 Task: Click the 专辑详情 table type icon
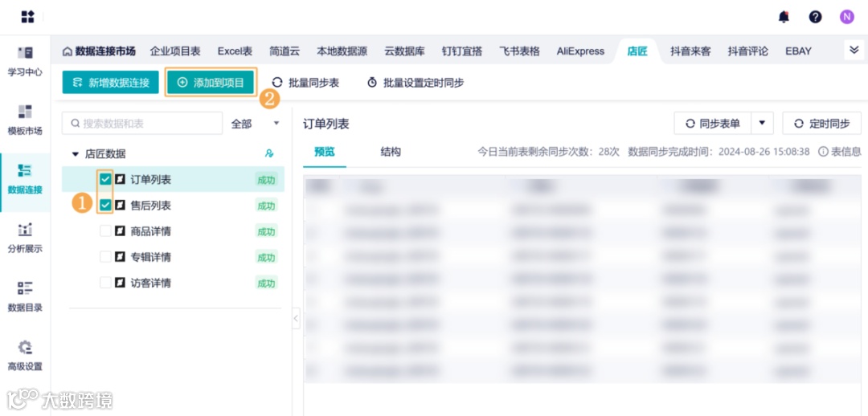click(120, 257)
